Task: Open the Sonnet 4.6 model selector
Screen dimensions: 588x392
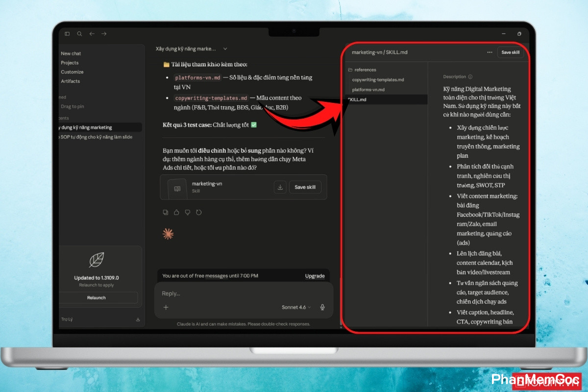Action: 296,307
